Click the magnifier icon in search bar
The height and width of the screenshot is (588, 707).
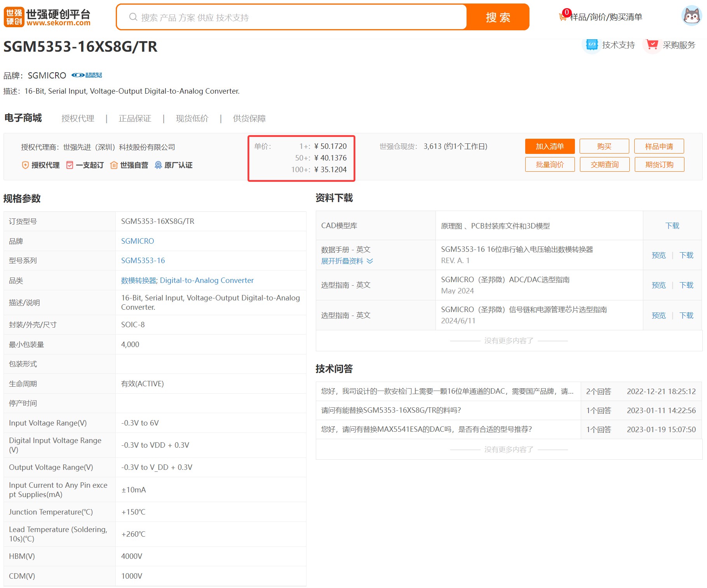[x=133, y=17]
